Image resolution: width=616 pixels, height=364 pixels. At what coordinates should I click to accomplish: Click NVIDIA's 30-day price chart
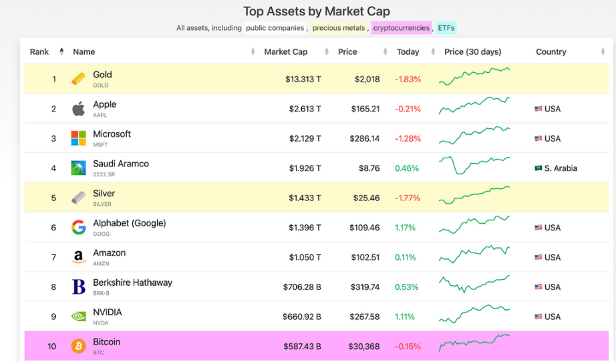[x=474, y=313]
